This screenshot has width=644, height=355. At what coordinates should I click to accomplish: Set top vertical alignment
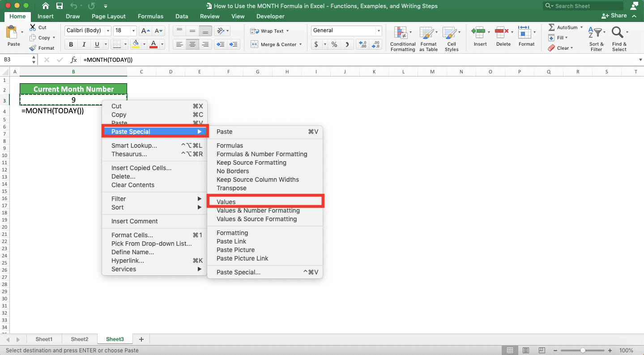(179, 31)
